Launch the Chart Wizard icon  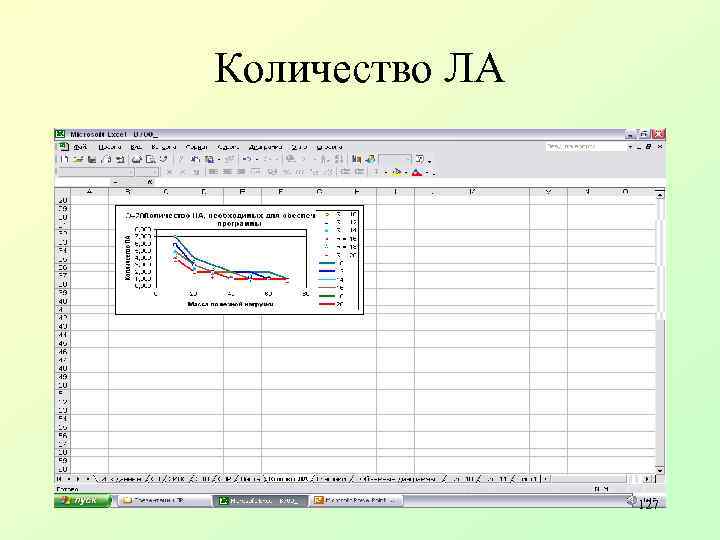[356, 159]
